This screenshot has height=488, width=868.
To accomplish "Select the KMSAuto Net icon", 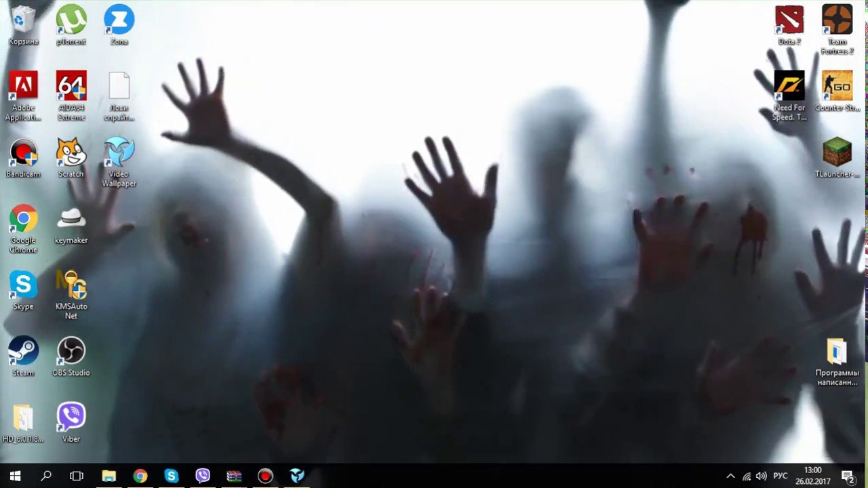I will coord(71,285).
